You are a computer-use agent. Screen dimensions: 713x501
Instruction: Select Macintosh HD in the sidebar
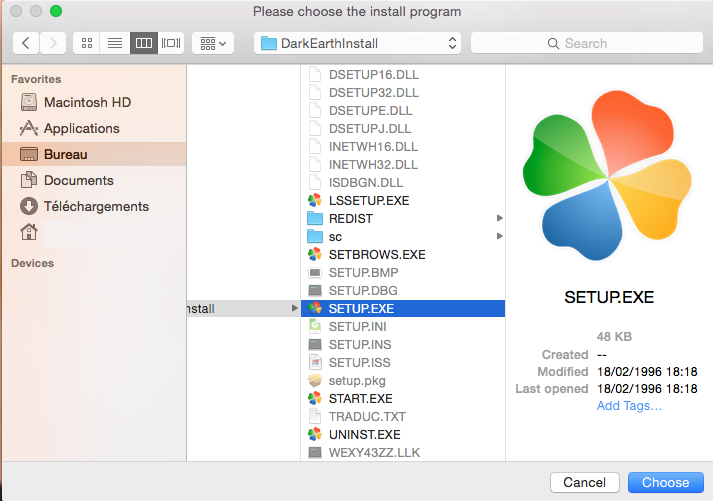94,102
